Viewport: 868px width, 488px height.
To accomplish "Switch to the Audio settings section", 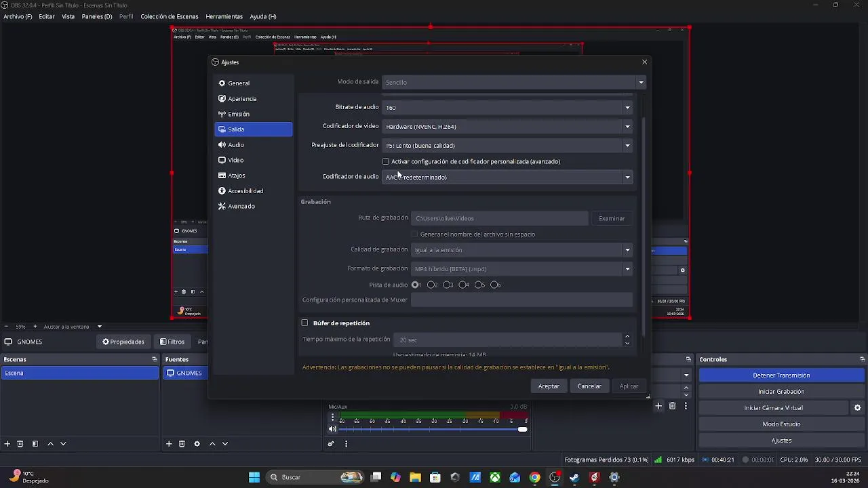I will click(x=254, y=144).
